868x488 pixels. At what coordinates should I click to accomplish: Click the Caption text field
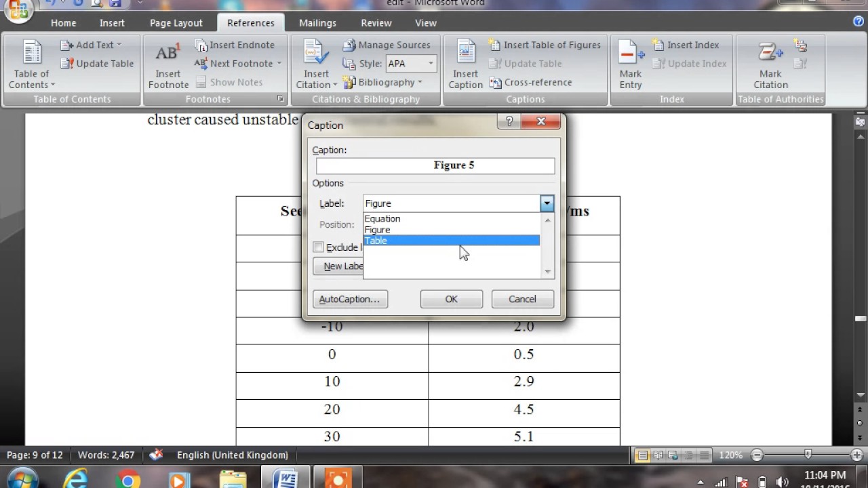(x=435, y=165)
